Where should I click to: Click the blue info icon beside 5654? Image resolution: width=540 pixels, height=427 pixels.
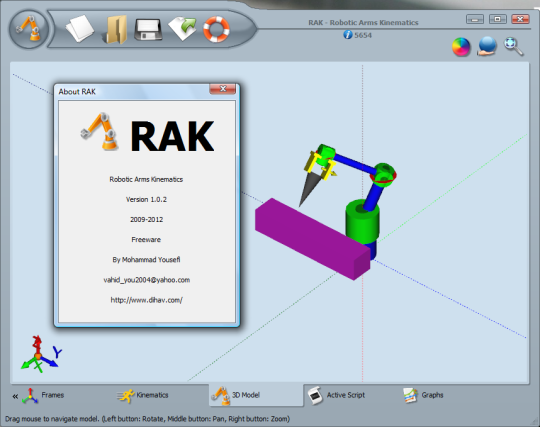(x=348, y=35)
